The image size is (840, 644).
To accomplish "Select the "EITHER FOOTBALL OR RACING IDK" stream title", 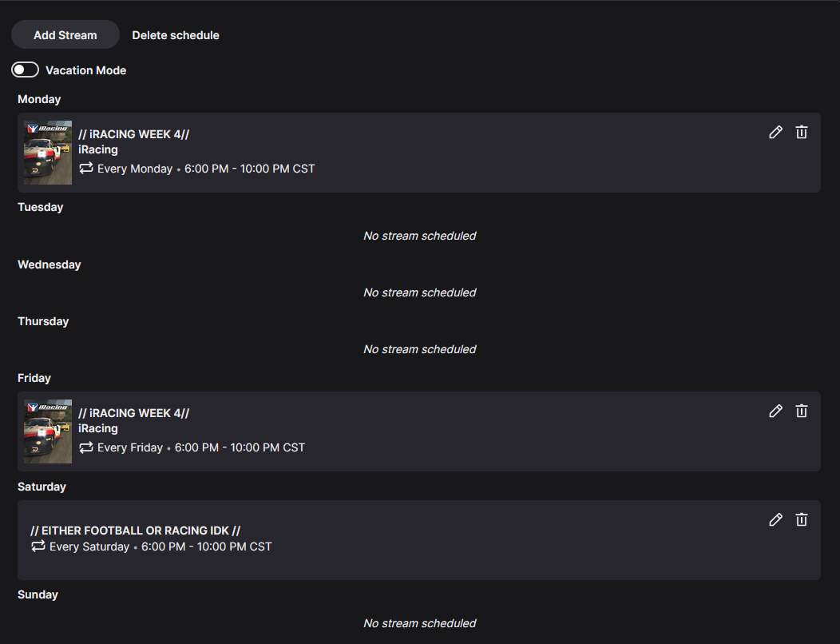I will click(x=135, y=531).
